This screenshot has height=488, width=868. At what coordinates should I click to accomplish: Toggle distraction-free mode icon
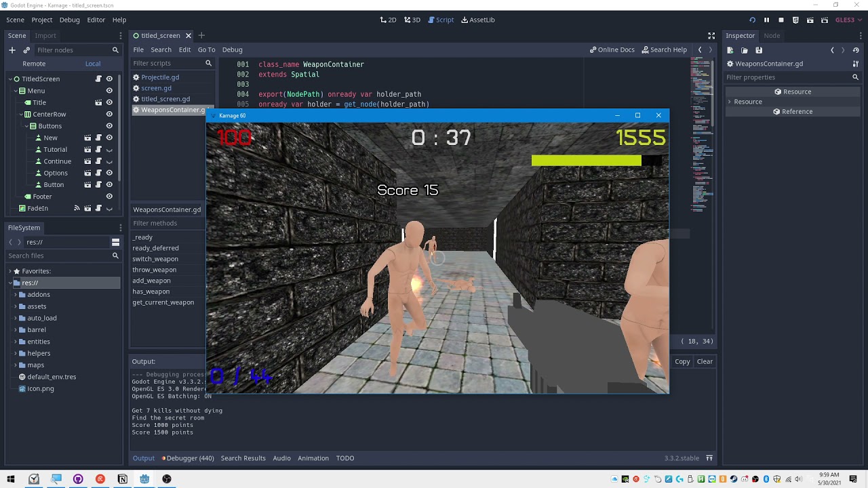(x=711, y=35)
